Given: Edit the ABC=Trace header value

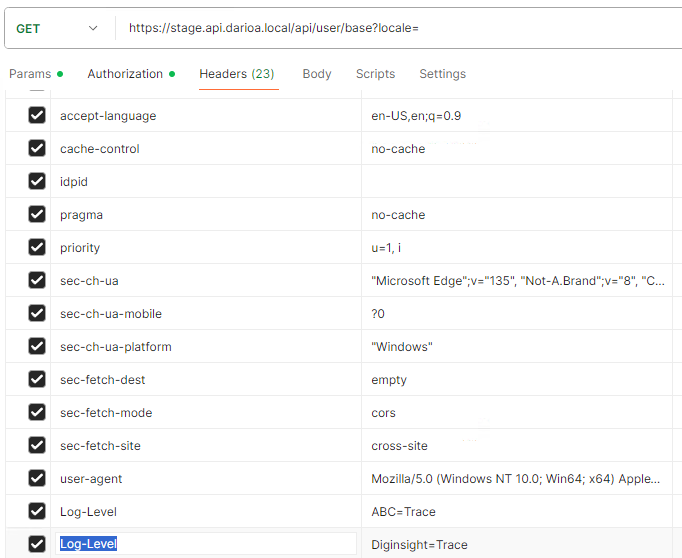Looking at the screenshot, I should click(515, 512).
